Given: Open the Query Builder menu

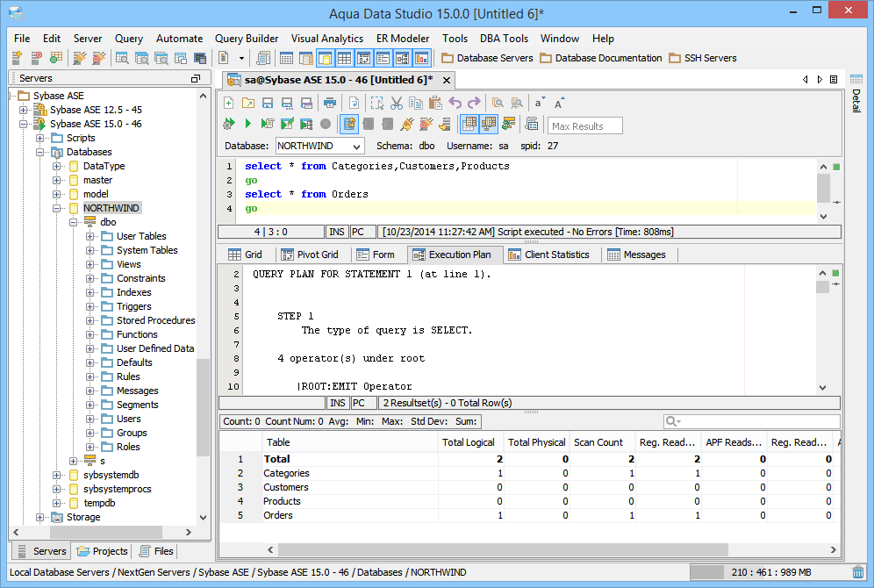Looking at the screenshot, I should click(x=247, y=39).
